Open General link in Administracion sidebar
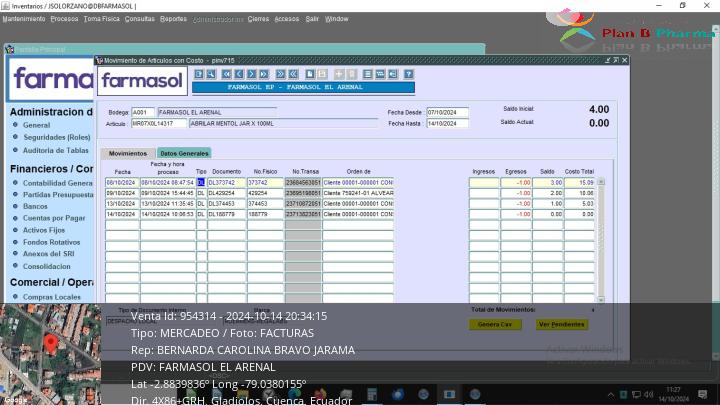 point(36,125)
